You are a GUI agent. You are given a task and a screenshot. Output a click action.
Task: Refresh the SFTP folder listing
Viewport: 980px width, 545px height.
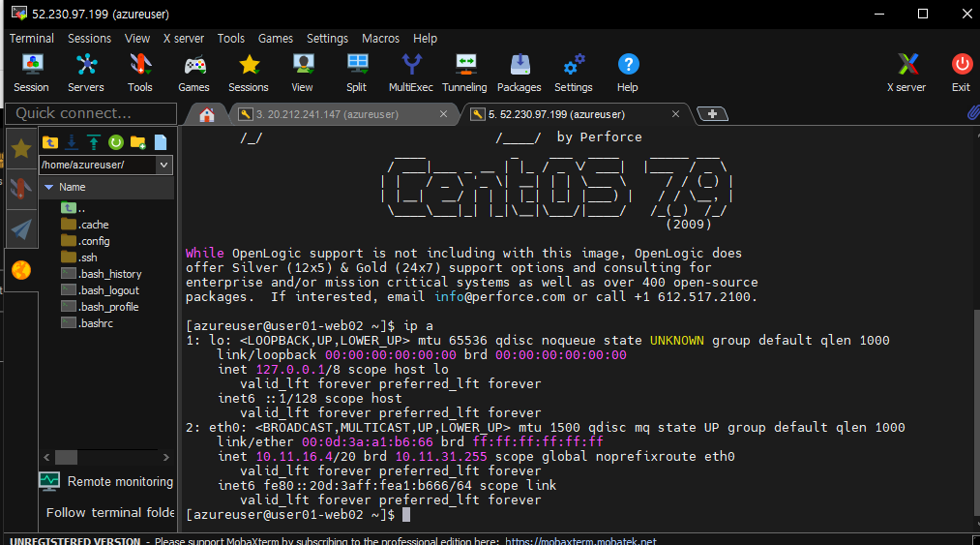click(x=116, y=142)
